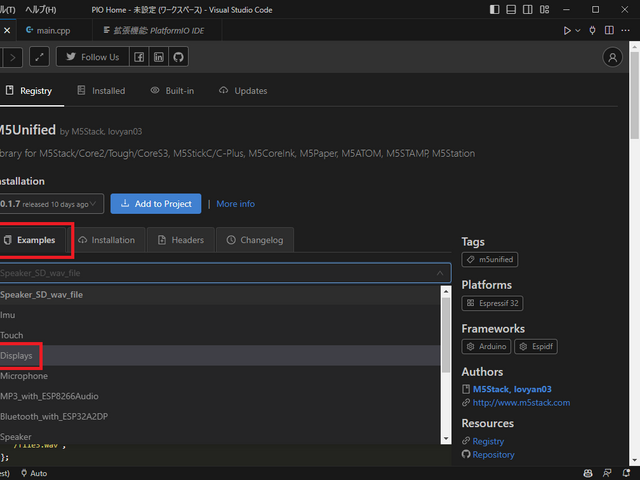Open the notifications bell in the status bar
Image resolution: width=640 pixels, height=480 pixels.
point(627,473)
